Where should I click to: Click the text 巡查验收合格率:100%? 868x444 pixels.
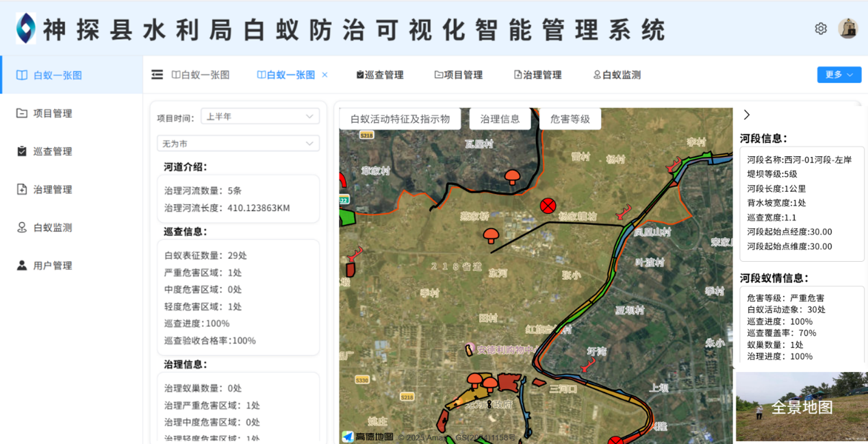210,341
